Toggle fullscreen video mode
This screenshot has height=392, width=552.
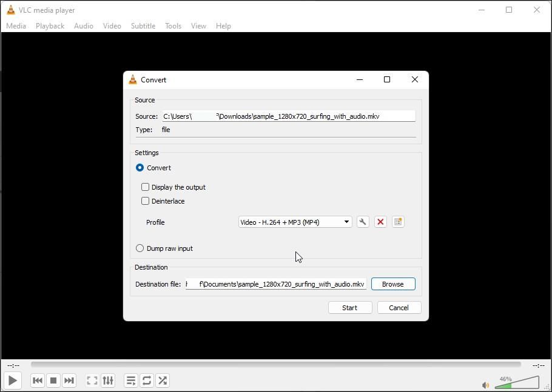coord(92,380)
